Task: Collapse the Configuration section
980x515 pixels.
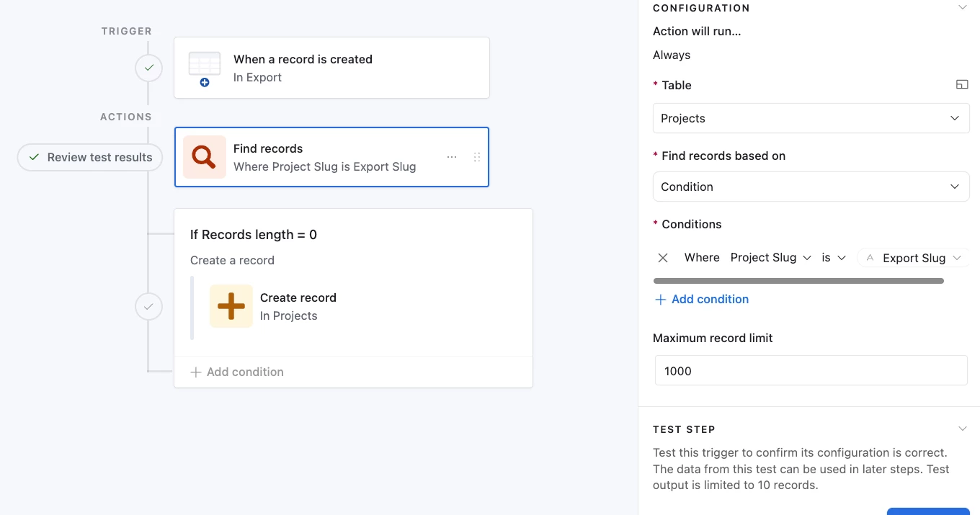Action: [962, 8]
